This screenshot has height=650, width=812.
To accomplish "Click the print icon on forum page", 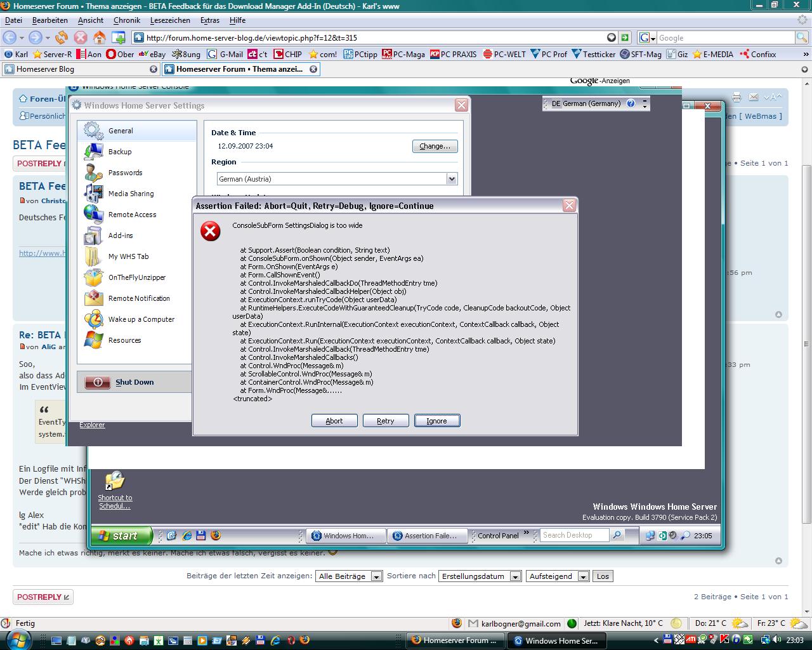I will pos(737,97).
